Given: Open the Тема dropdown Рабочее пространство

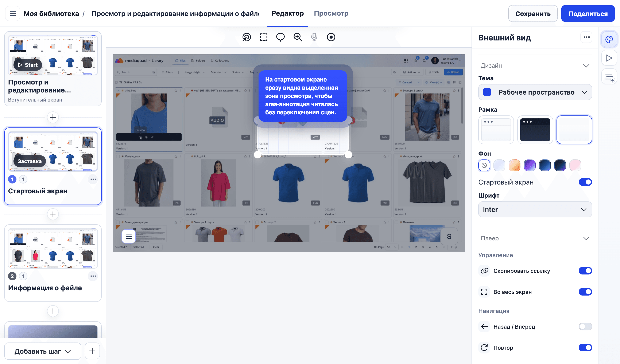Looking at the screenshot, I should (x=535, y=92).
